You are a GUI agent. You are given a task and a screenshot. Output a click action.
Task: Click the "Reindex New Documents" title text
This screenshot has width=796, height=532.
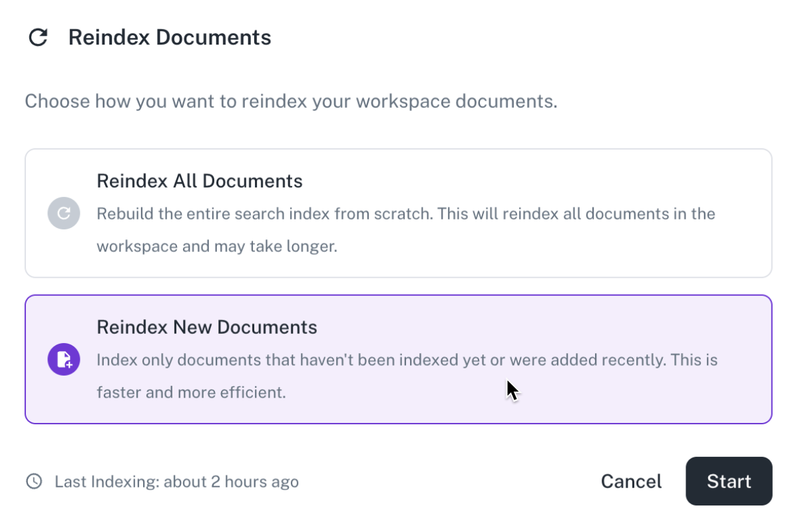(207, 327)
